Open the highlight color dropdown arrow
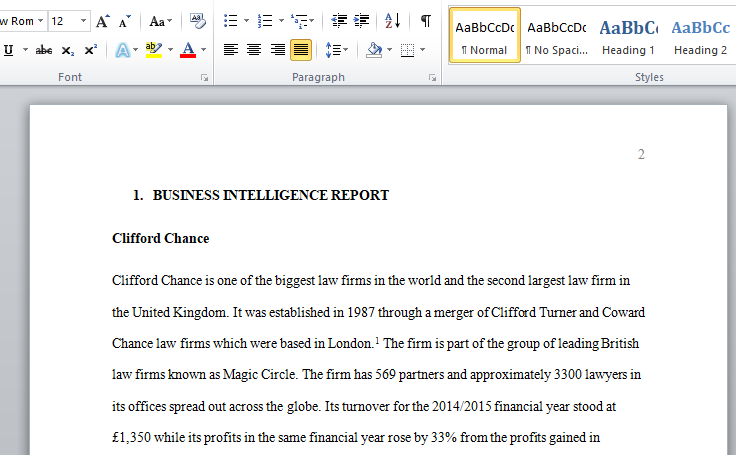The width and height of the screenshot is (736, 455). click(170, 50)
